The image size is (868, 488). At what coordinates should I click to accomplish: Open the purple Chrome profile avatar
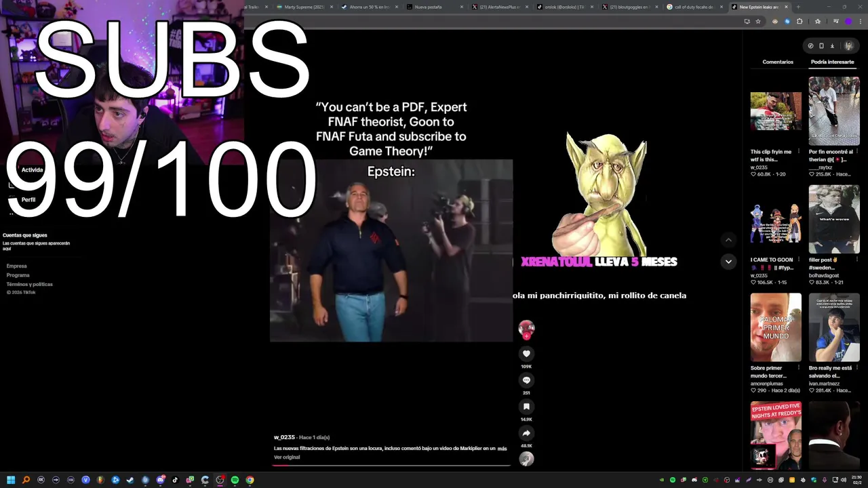(x=848, y=21)
